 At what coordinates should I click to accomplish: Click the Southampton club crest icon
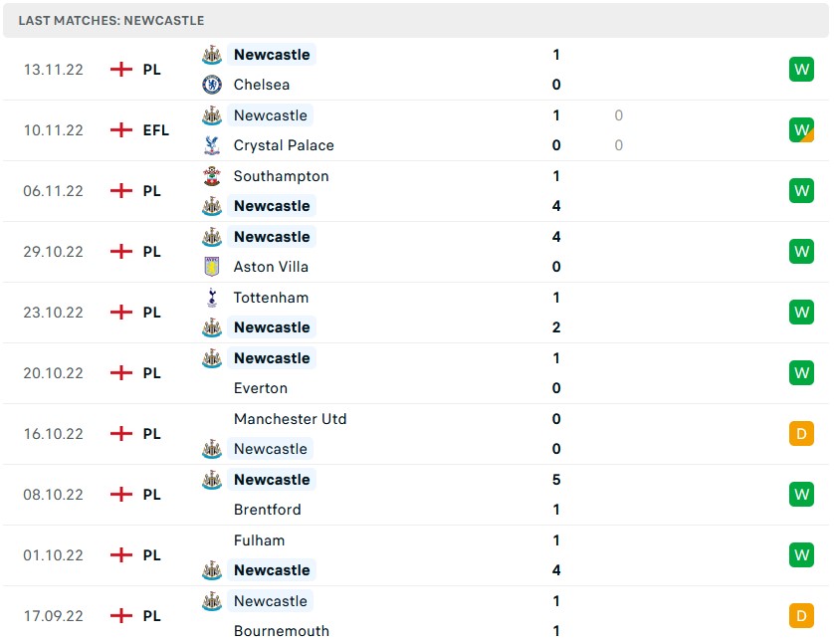click(211, 176)
